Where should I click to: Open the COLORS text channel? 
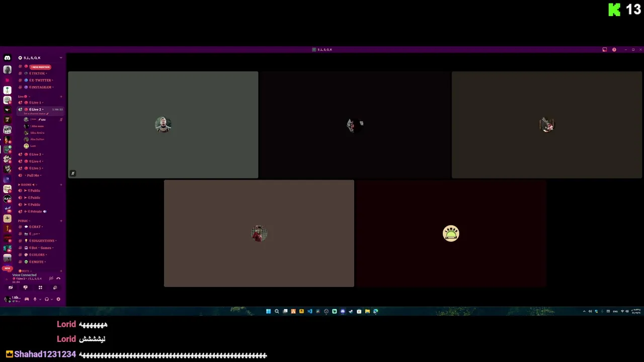[40, 255]
